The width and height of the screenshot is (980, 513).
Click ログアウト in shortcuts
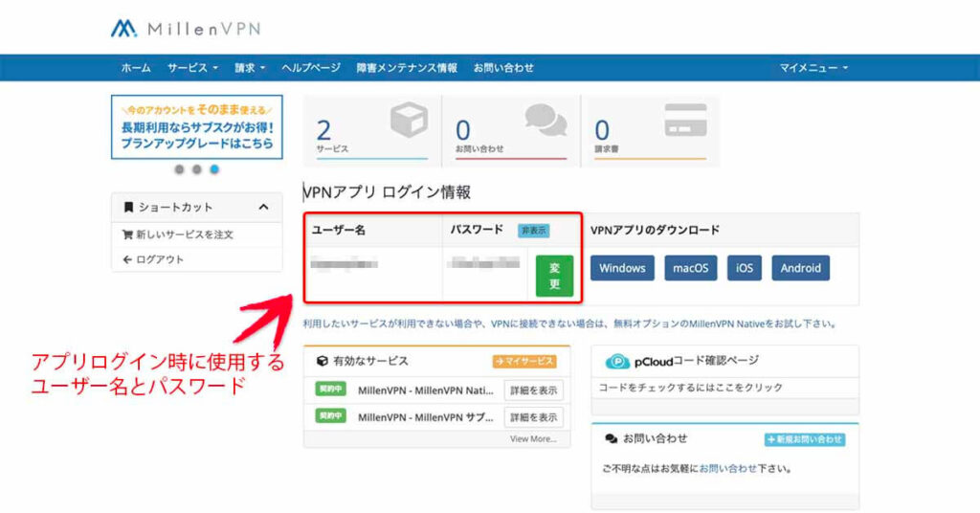click(x=196, y=259)
